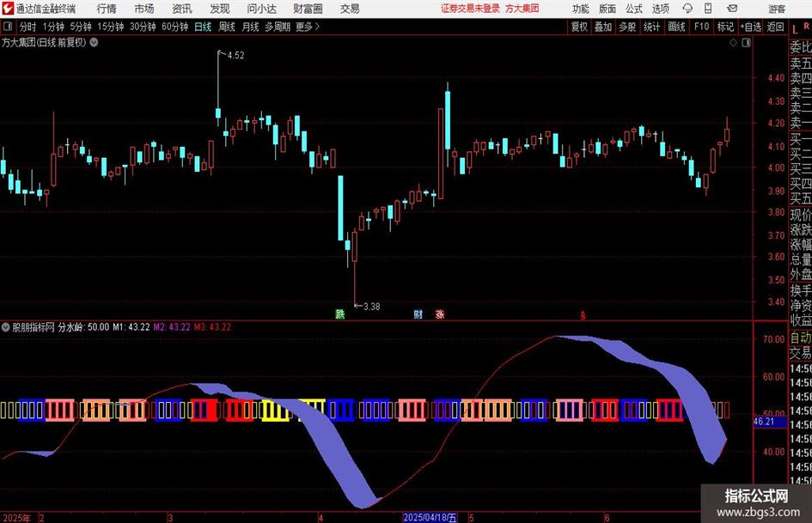Click the 2025年 label on time axis
The width and height of the screenshot is (812, 523).
tap(17, 517)
